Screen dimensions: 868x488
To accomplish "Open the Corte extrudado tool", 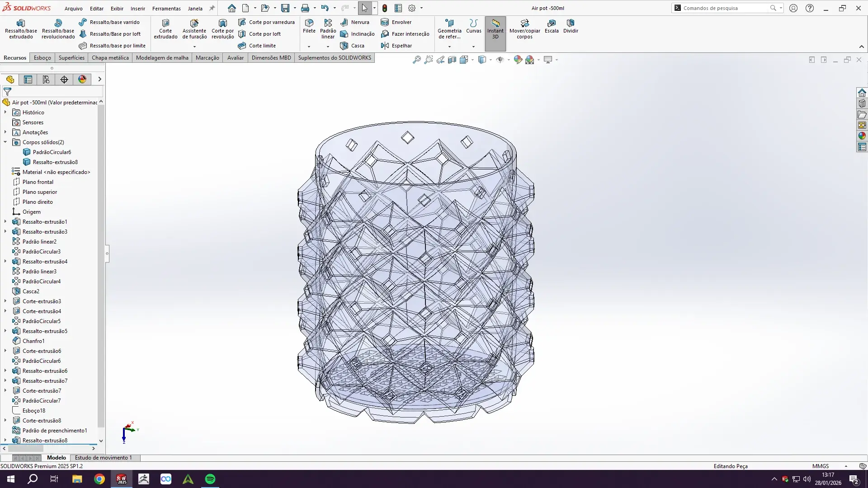I will click(x=165, y=29).
